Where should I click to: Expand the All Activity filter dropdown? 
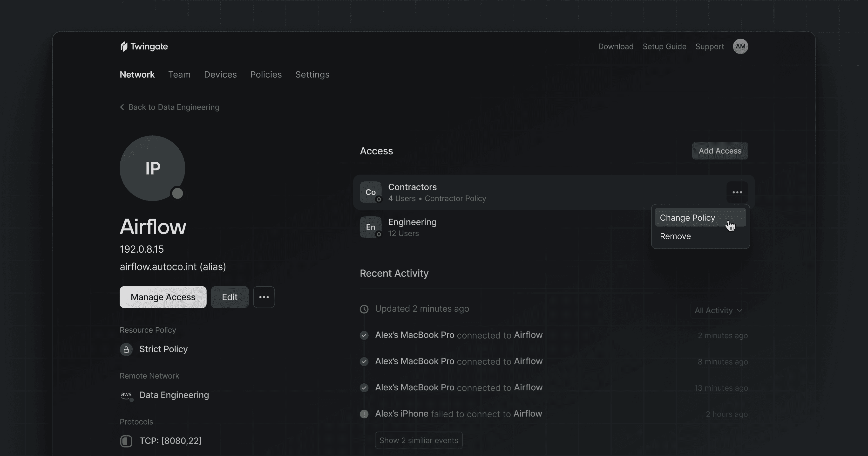point(719,310)
